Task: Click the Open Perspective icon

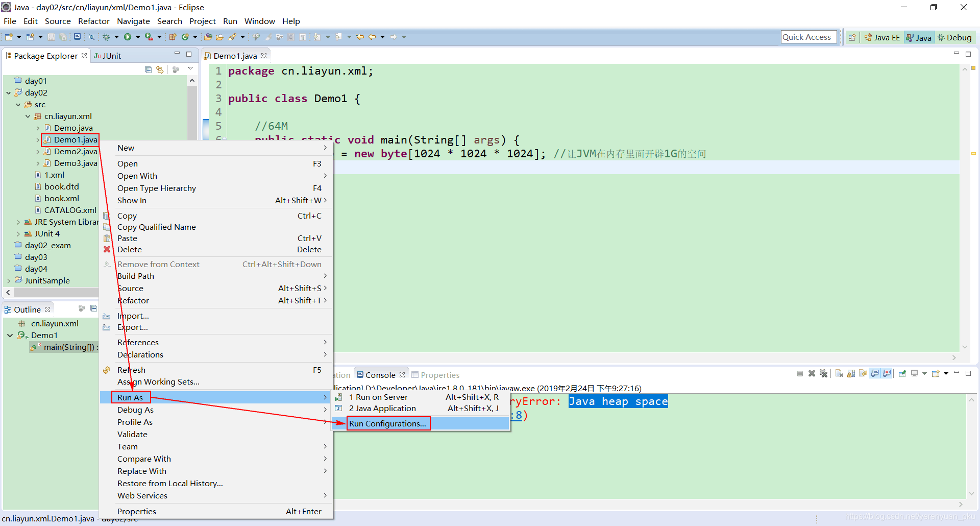Action: tap(852, 37)
